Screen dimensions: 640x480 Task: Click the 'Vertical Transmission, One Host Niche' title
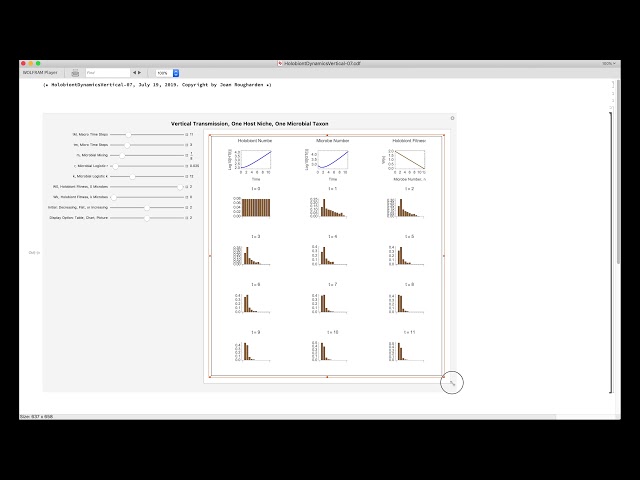tap(249, 124)
